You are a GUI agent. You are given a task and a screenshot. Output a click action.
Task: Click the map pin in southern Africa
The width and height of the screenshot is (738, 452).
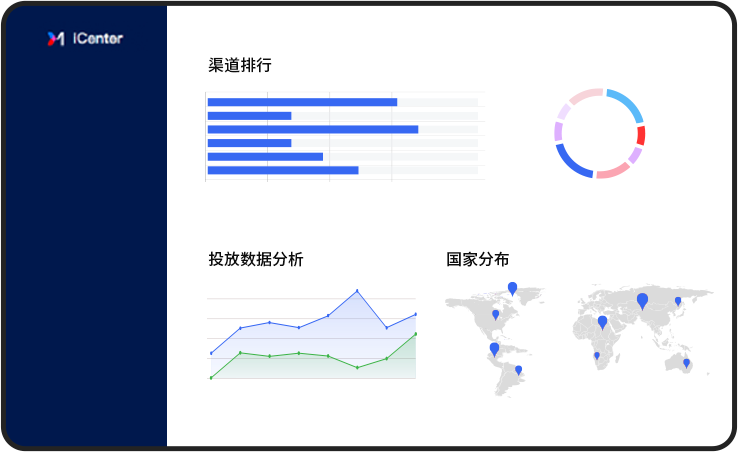point(597,355)
